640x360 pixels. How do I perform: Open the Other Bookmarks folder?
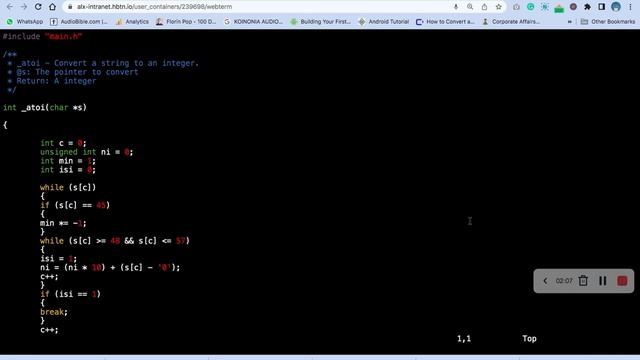[x=608, y=22]
